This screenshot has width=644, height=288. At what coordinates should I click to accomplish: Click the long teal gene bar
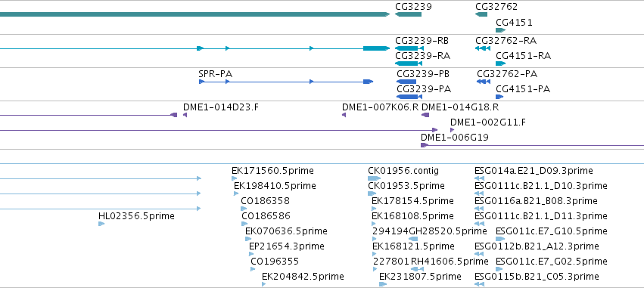click(194, 14)
